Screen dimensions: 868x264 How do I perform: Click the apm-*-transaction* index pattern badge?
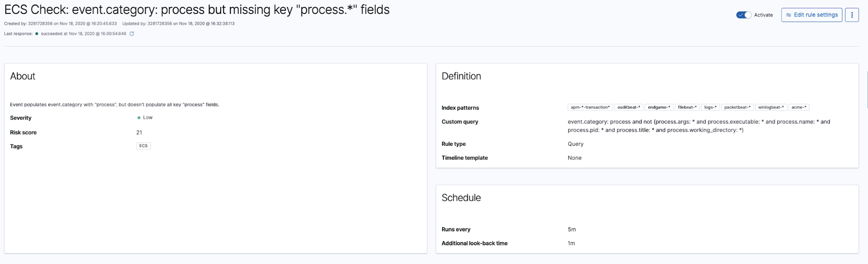tap(590, 107)
